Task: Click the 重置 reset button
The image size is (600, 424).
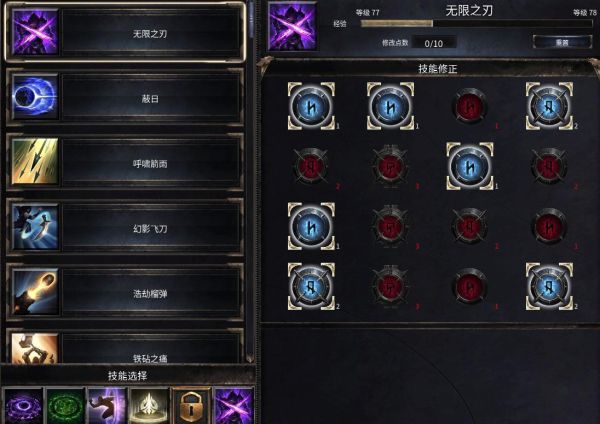Action: click(x=562, y=42)
